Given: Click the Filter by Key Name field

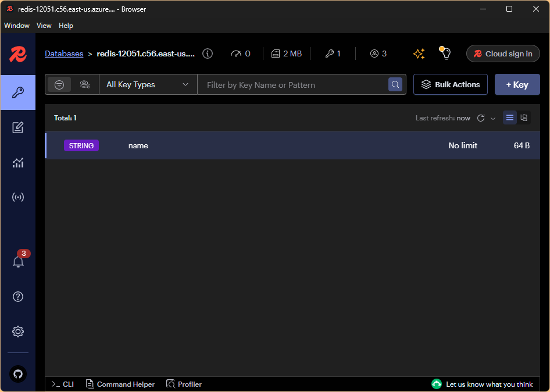Looking at the screenshot, I should point(293,84).
